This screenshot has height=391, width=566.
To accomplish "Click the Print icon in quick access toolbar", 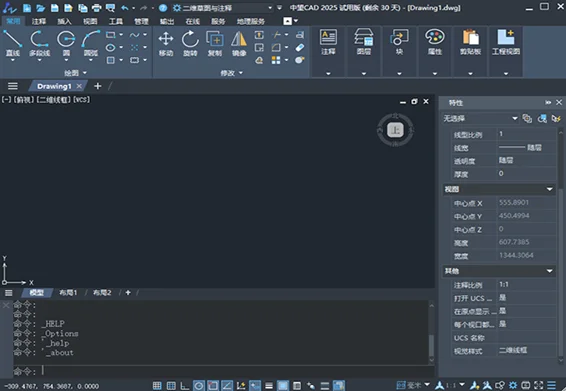I will (96, 8).
